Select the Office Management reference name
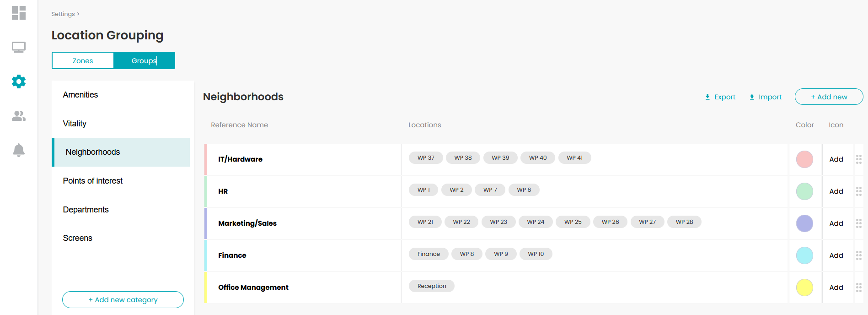The height and width of the screenshot is (315, 868). click(253, 288)
